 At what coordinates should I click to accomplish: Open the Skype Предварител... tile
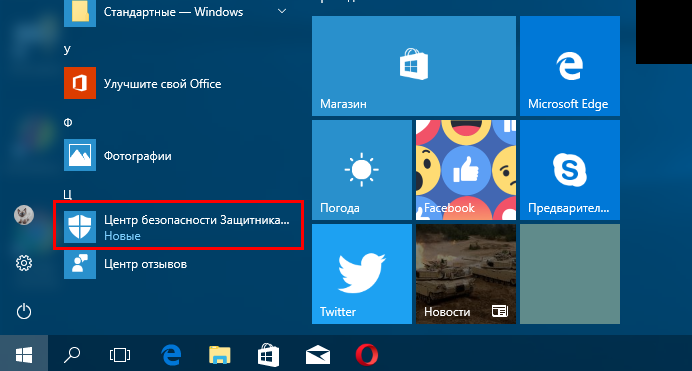pyautogui.click(x=570, y=170)
